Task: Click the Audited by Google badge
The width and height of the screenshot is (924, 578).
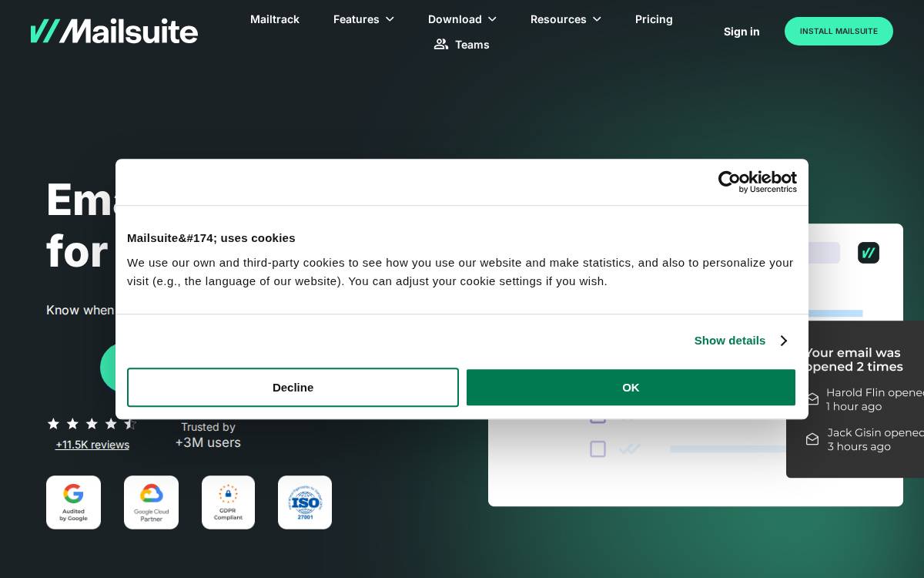Action: coord(73,502)
